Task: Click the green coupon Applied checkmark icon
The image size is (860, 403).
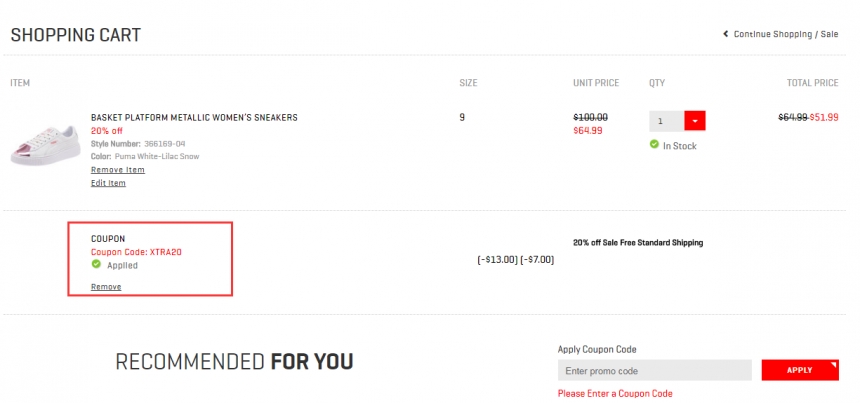Action: coord(96,265)
